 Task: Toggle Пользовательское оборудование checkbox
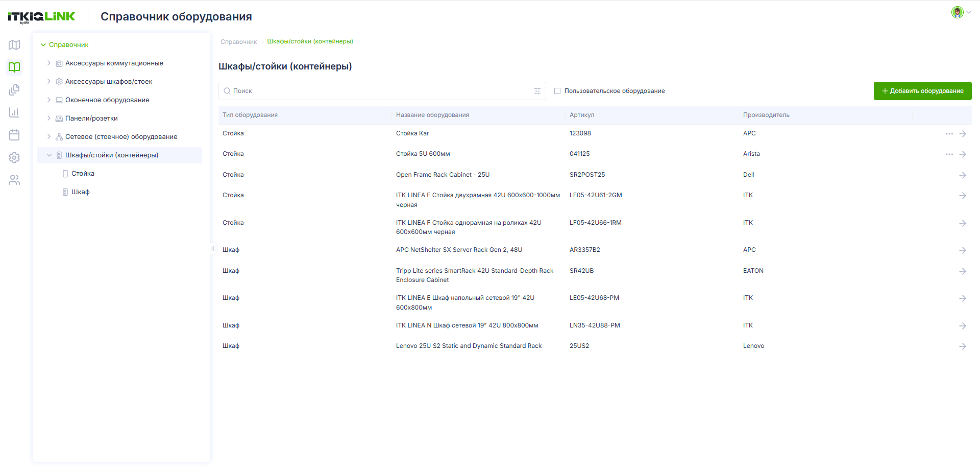[557, 91]
